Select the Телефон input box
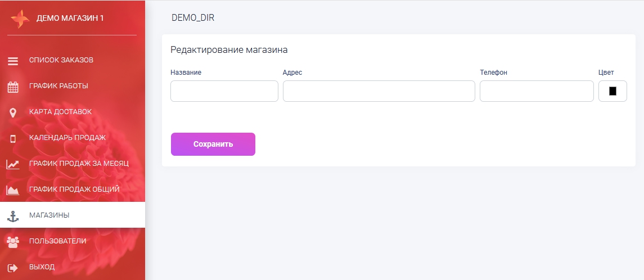The width and height of the screenshot is (644, 280). tap(537, 91)
